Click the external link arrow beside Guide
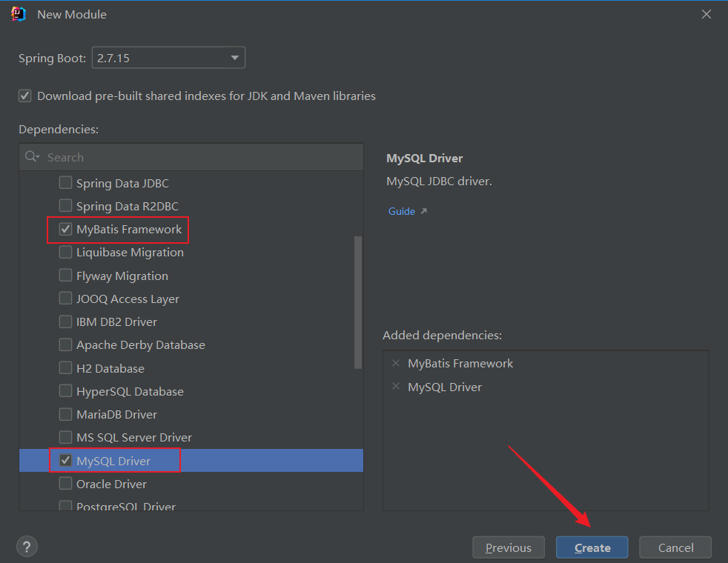The image size is (728, 563). pyautogui.click(x=423, y=211)
